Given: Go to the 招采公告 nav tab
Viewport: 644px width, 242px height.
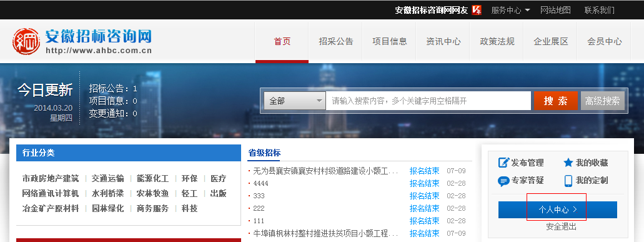Looking at the screenshot, I should coord(335,41).
